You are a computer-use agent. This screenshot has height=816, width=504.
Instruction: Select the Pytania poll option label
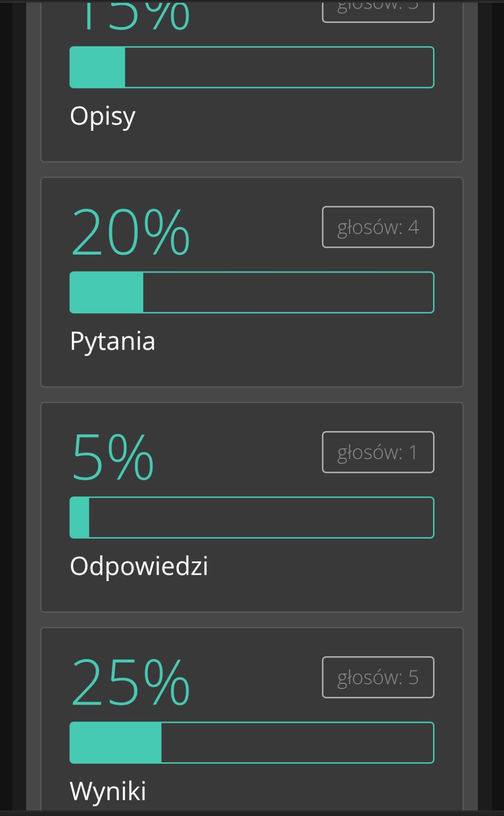point(113,341)
